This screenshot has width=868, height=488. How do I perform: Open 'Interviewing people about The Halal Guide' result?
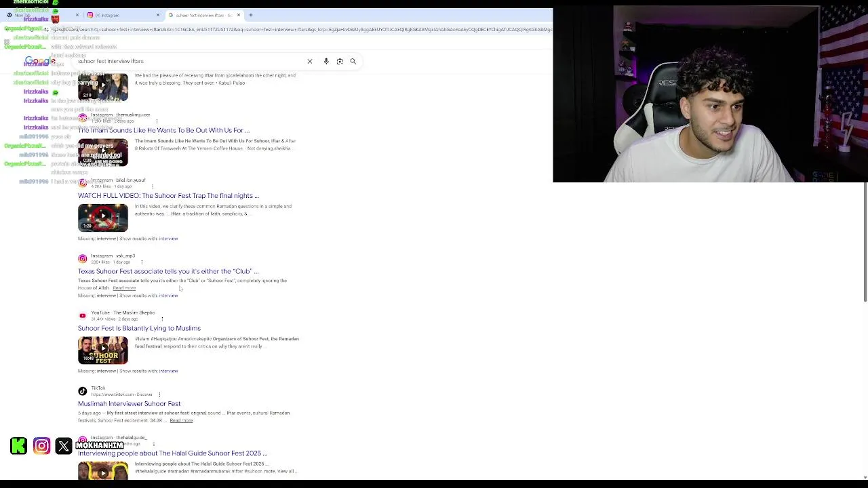click(172, 453)
